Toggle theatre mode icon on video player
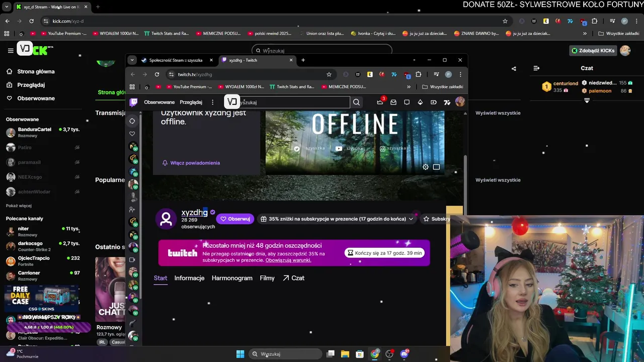 tap(436, 167)
